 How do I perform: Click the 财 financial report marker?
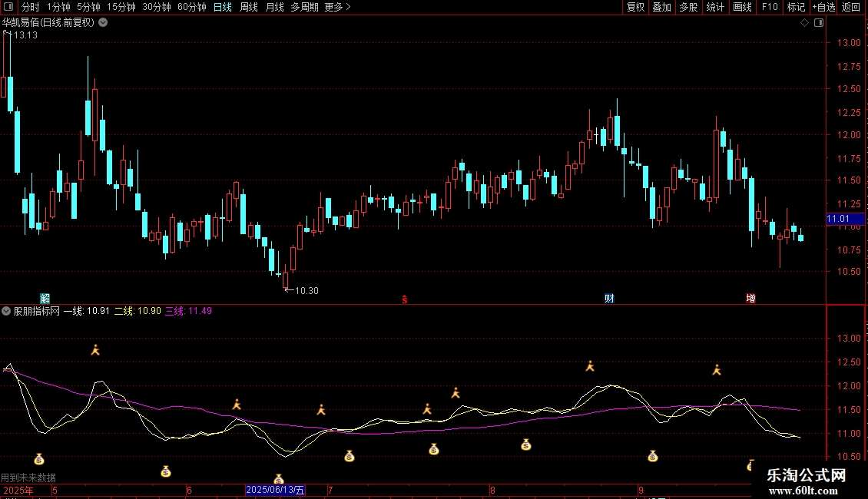609,298
